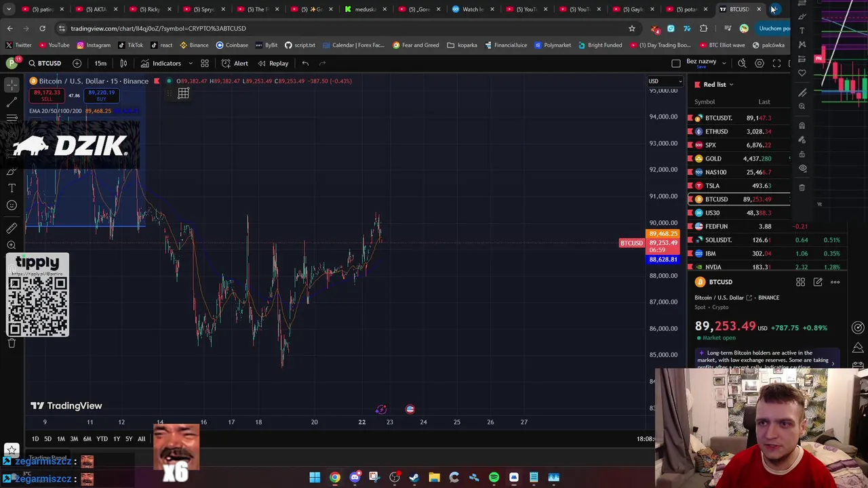Open the note edit icon in BTCUSD details
868x488 pixels.
coord(818,282)
